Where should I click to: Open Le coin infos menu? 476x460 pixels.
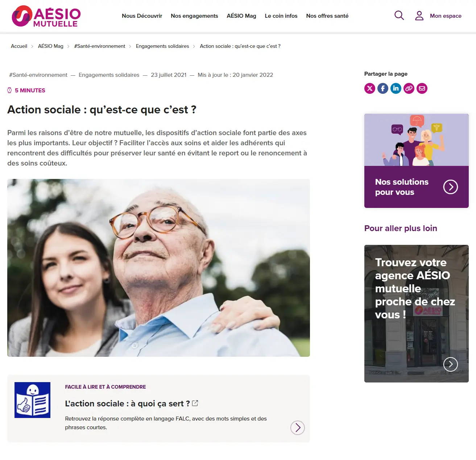[281, 16]
